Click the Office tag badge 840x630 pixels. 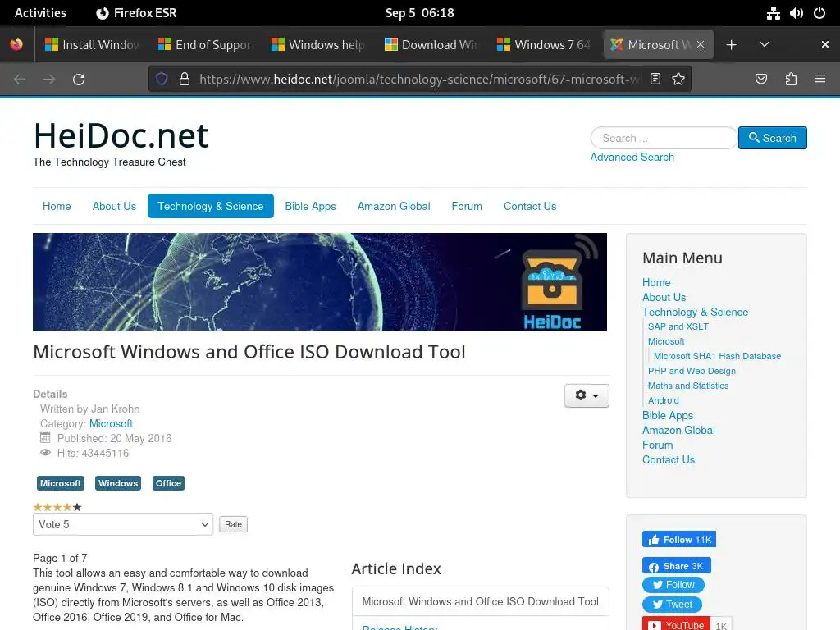(x=168, y=483)
